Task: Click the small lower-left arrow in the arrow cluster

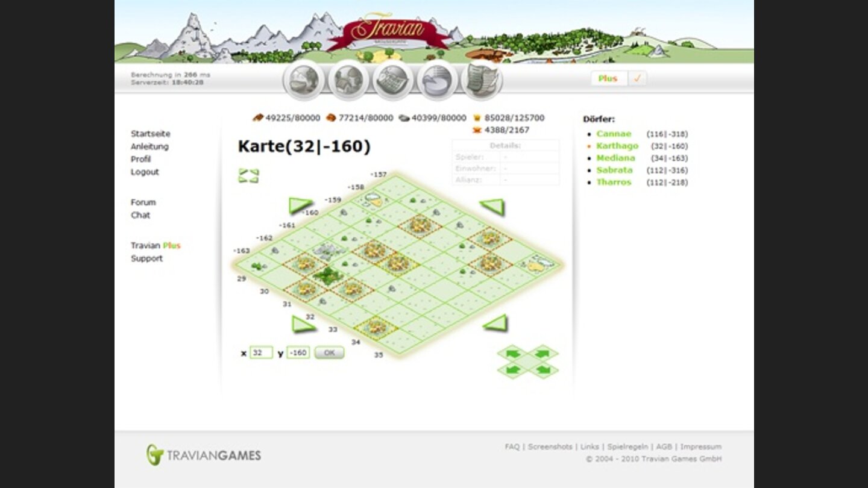Action: 512,369
